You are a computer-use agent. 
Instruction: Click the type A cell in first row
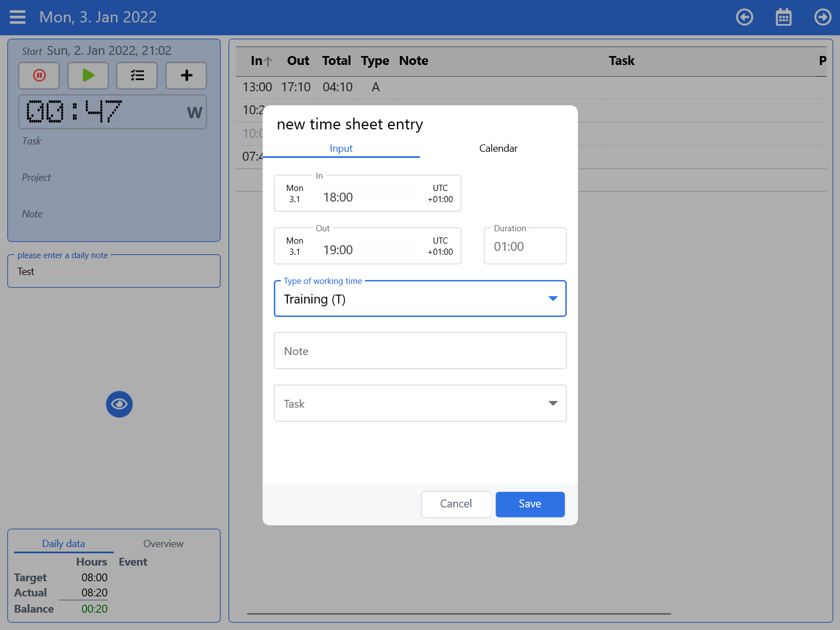pos(376,87)
